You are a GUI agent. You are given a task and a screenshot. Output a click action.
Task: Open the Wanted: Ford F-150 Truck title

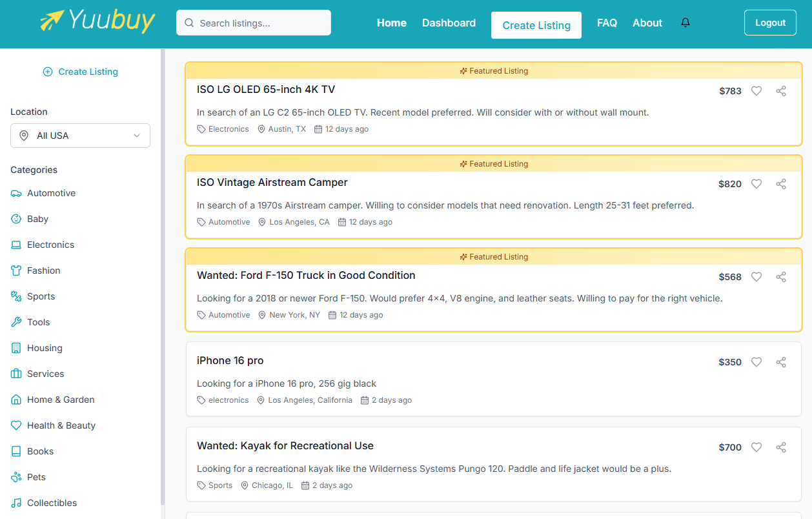point(306,275)
